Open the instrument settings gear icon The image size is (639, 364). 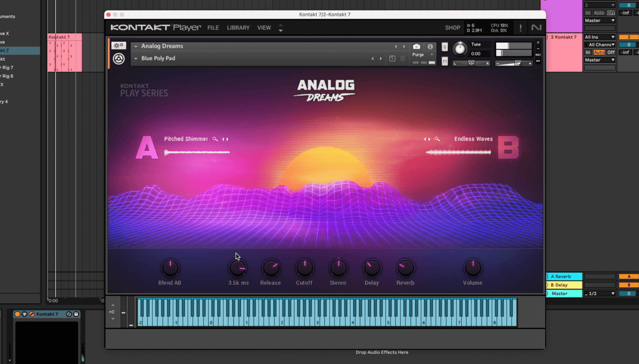click(x=118, y=46)
